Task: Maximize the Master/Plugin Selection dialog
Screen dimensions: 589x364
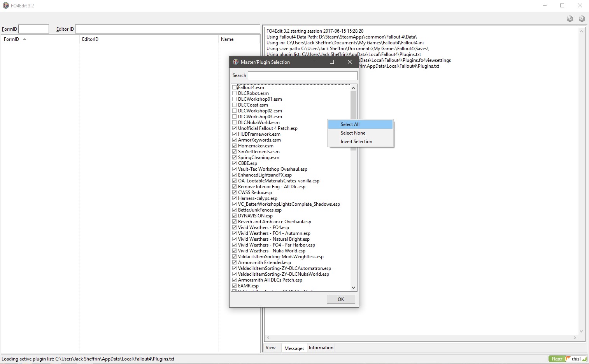Action: click(x=332, y=62)
